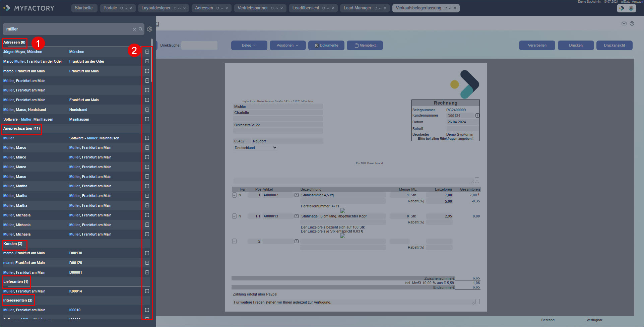Click the Stahlhammer 4,5 kg description field
This screenshot has width=644, height=327.
(343, 195)
